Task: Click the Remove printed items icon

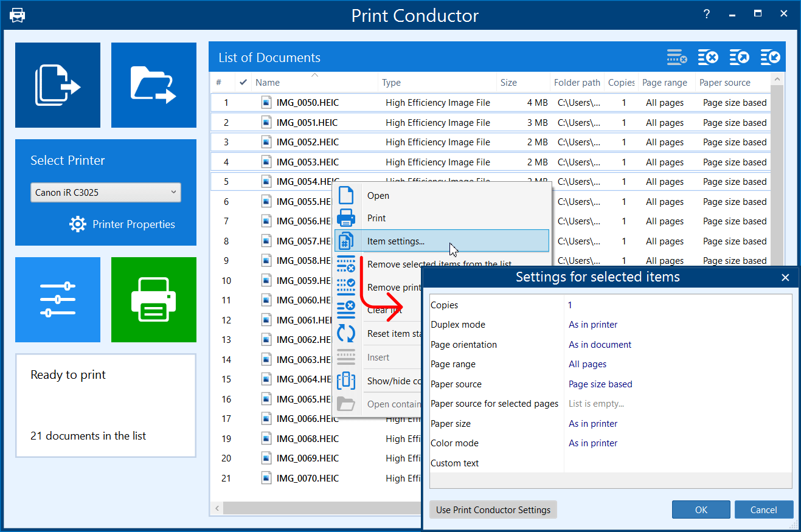Action: [345, 286]
